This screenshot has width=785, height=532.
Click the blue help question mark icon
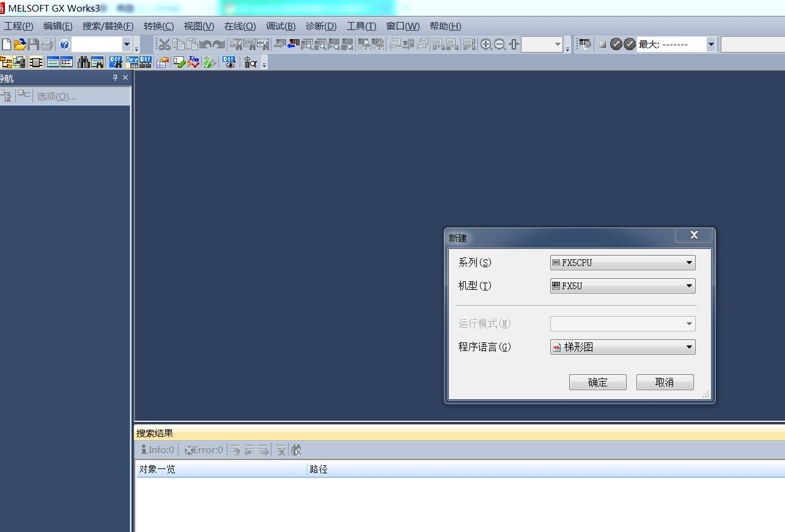coord(64,44)
